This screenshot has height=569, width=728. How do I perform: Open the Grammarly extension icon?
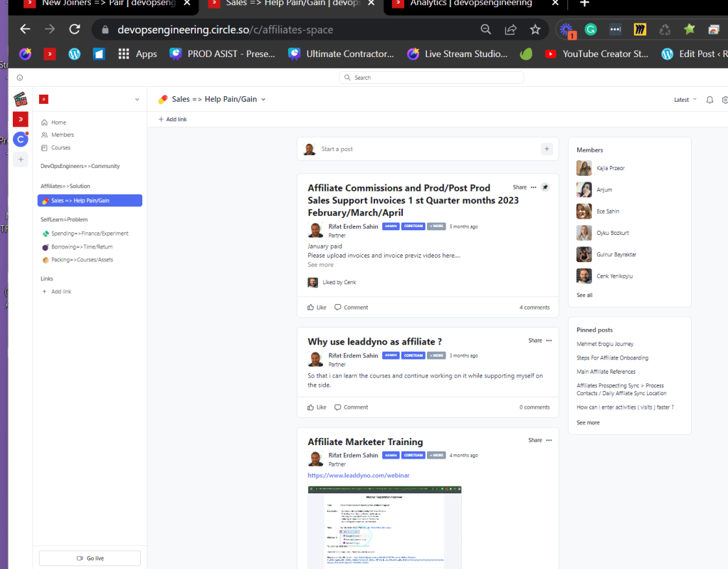[x=591, y=30]
